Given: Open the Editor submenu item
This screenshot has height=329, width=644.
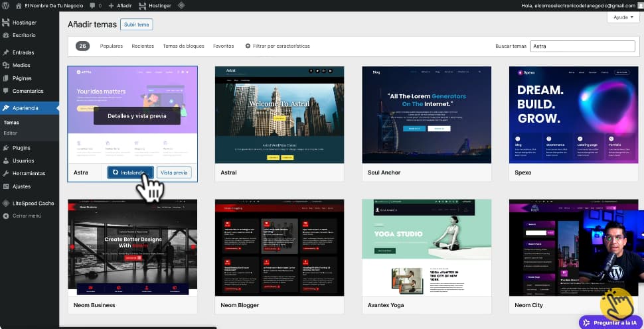Looking at the screenshot, I should [10, 133].
